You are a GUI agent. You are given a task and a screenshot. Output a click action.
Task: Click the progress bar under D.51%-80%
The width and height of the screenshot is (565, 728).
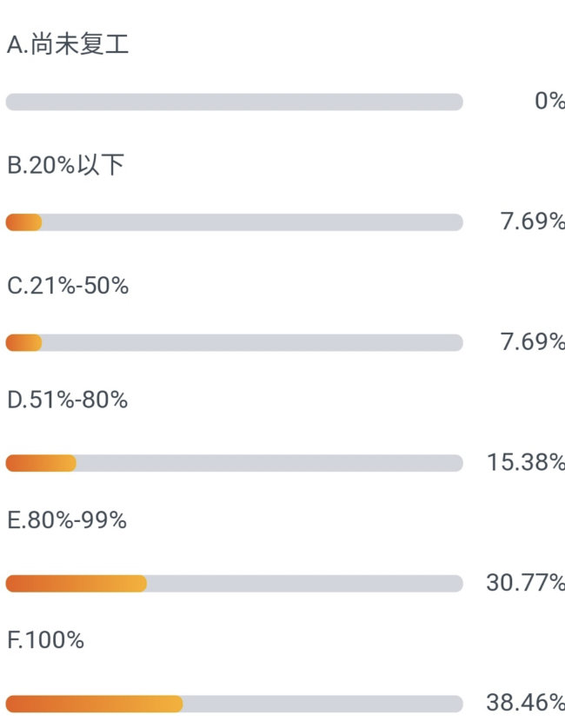(x=234, y=463)
